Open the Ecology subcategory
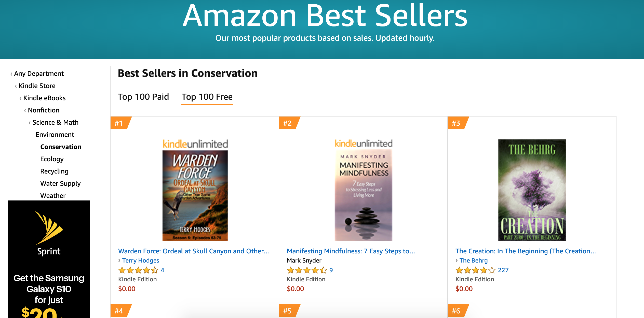This screenshot has width=644, height=318. (52, 159)
